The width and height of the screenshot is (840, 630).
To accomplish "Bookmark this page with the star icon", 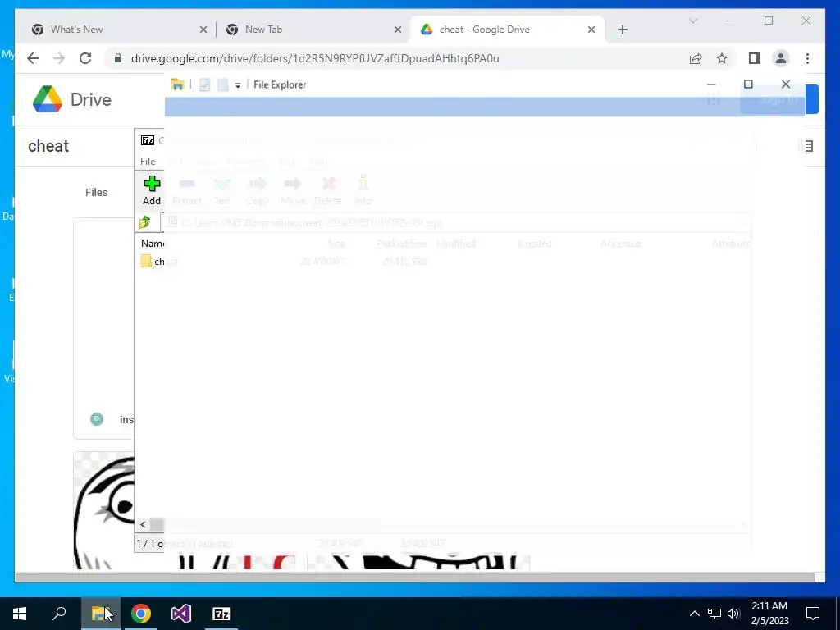I will click(722, 58).
